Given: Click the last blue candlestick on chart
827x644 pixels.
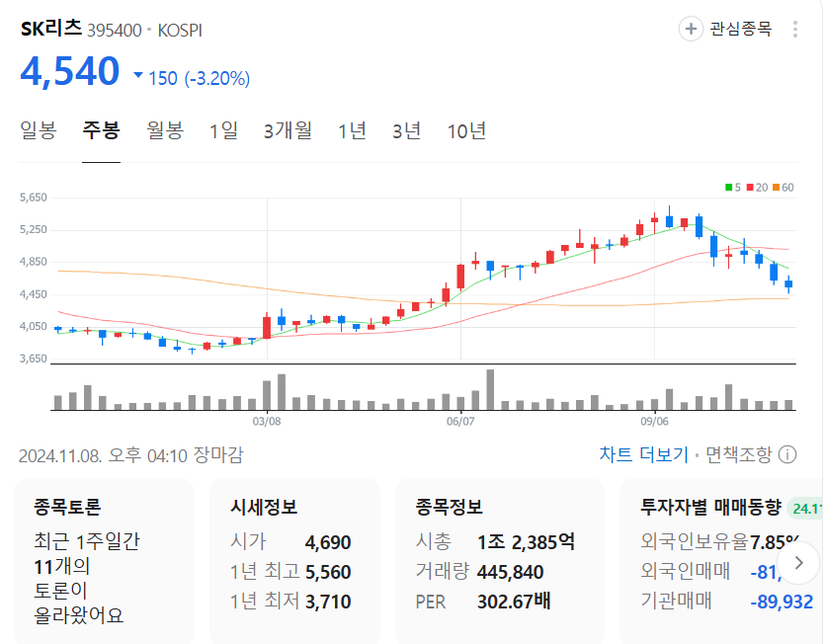Looking at the screenshot, I should click(788, 284).
